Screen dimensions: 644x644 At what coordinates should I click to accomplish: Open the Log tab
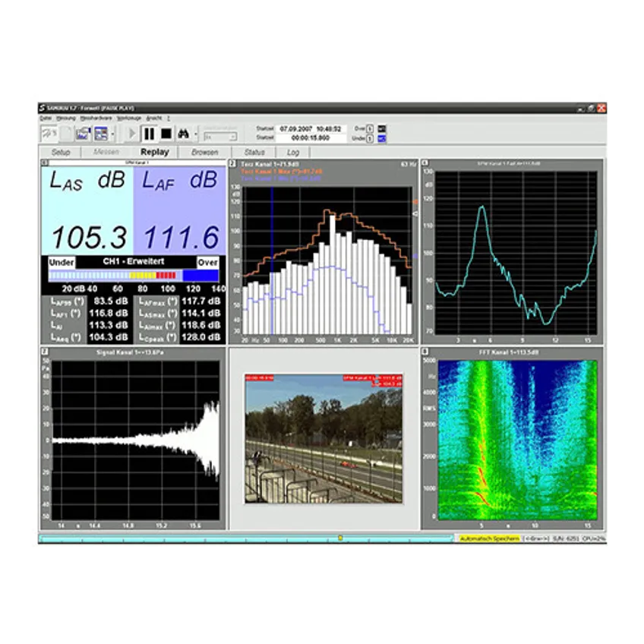click(x=293, y=152)
